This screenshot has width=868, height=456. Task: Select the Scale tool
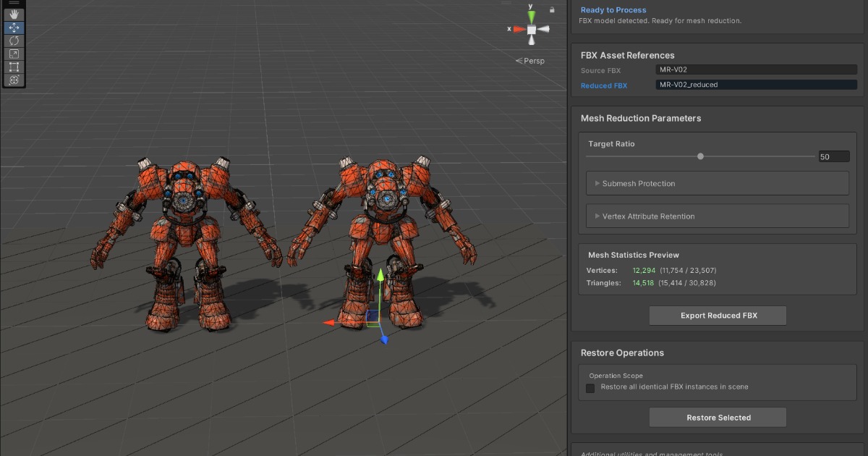[x=14, y=54]
